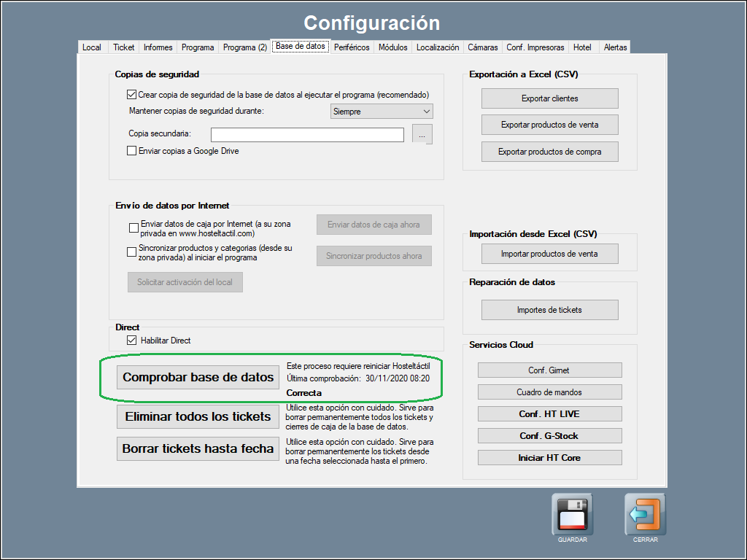
Task: Enable Enviar copias a Google Drive
Action: click(132, 151)
